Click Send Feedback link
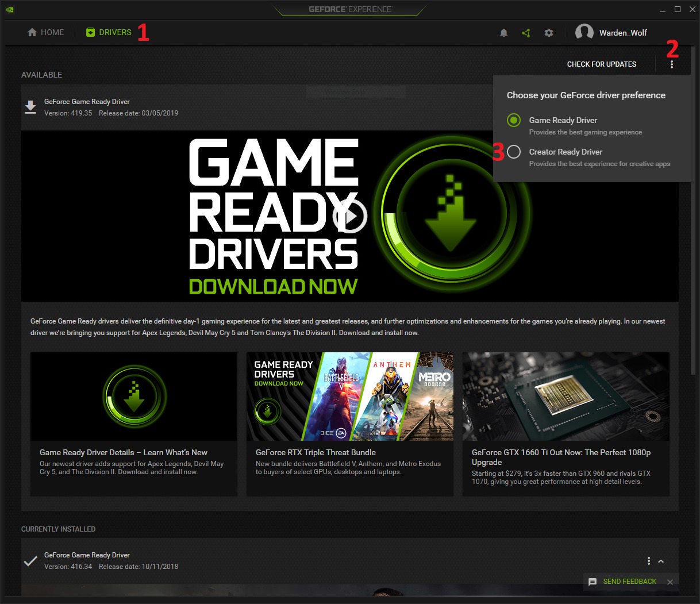The width and height of the screenshot is (700, 604). coord(629,582)
